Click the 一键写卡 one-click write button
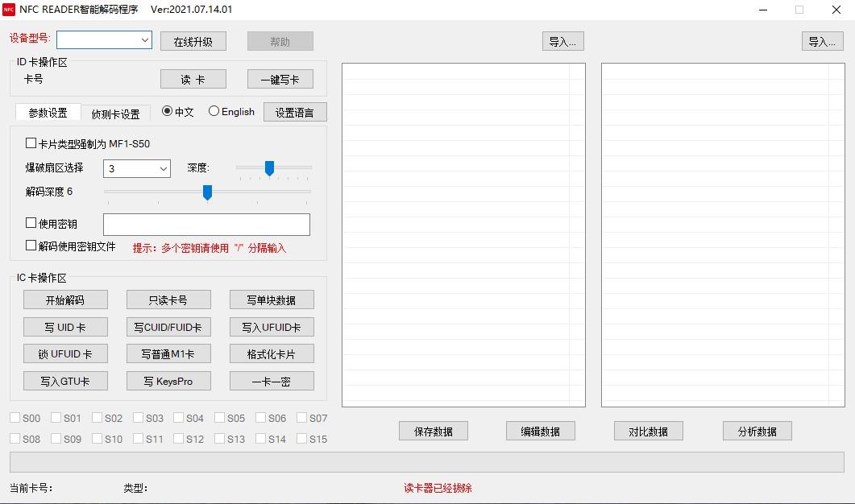The height and width of the screenshot is (504, 855). (280, 79)
